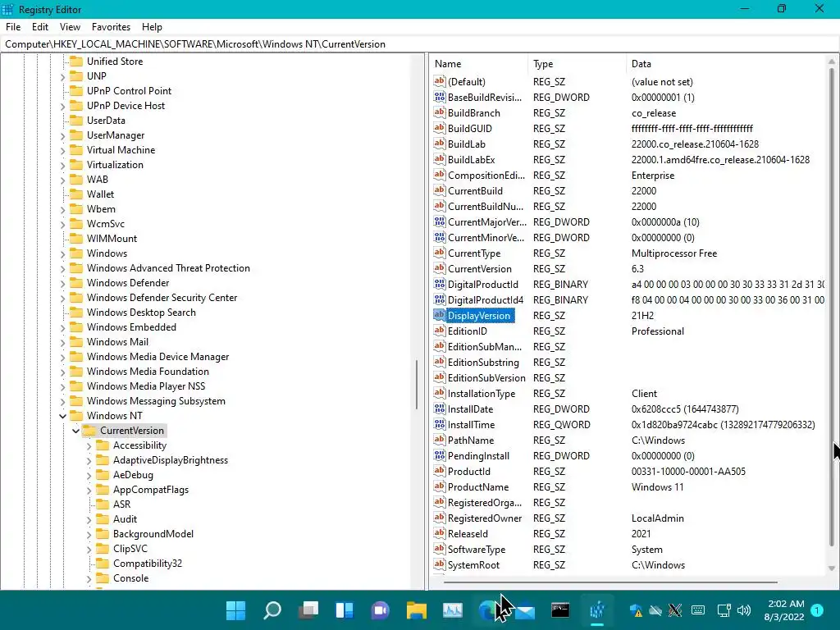The image size is (840, 630).
Task: Select the BaseBuildRevision DWORD icon
Action: (440, 97)
